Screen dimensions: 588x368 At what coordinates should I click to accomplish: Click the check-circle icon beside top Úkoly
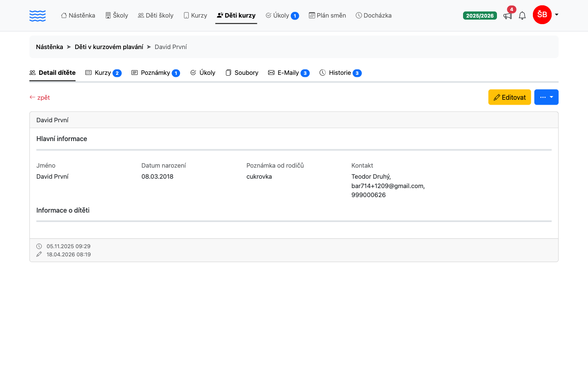(269, 16)
